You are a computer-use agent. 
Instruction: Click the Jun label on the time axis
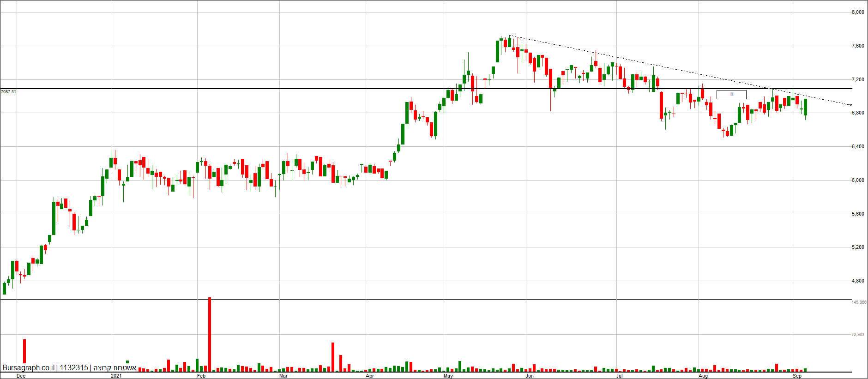tap(530, 376)
